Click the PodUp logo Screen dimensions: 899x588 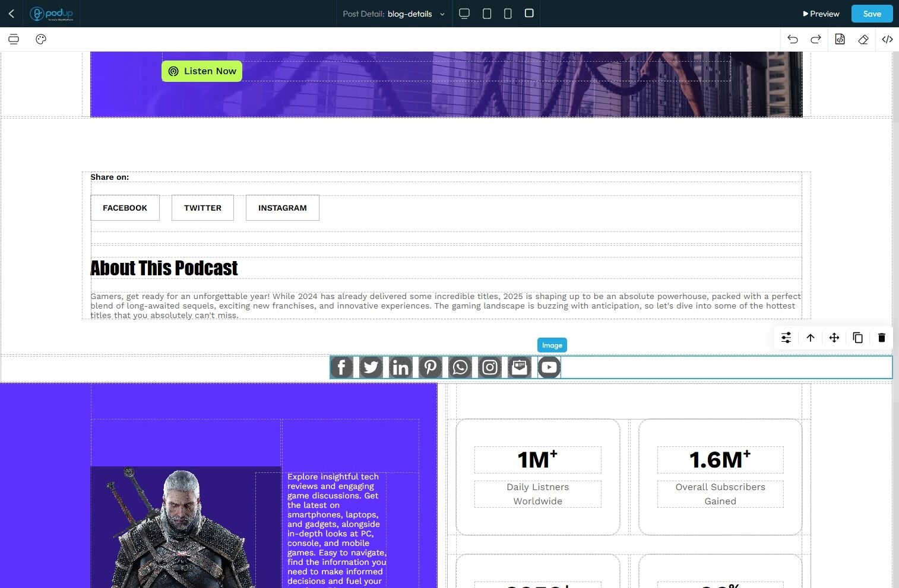pos(52,14)
